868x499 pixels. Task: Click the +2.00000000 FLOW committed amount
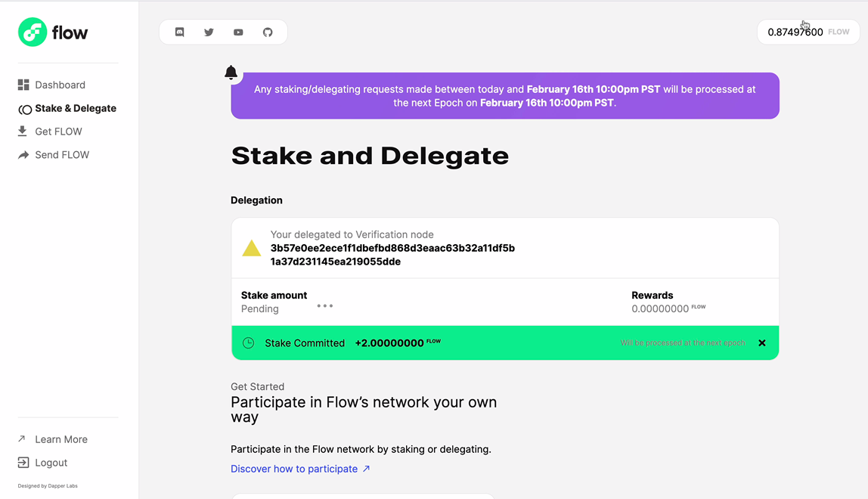[398, 342]
